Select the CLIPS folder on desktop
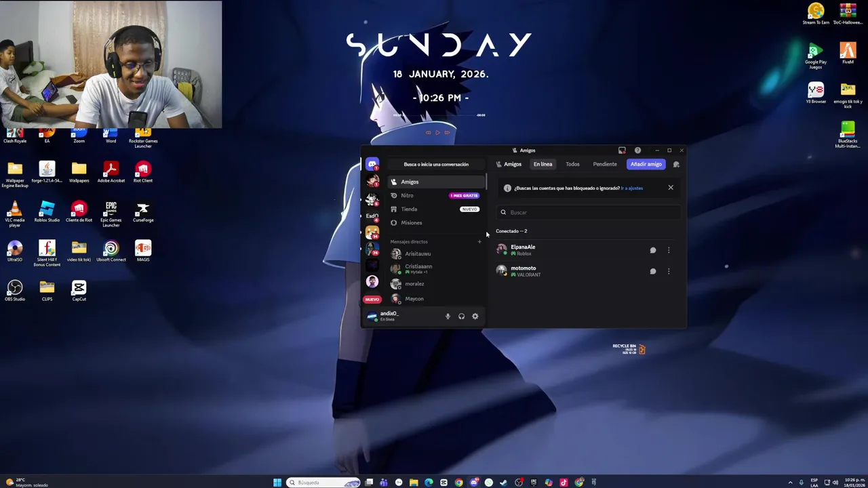Screen dimensions: 868x488 pyautogui.click(x=47, y=290)
